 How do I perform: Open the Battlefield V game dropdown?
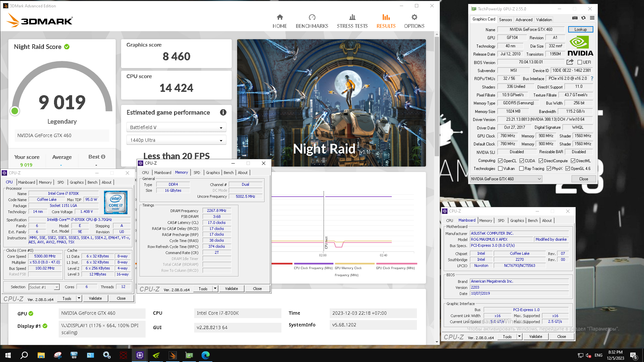pos(176,127)
